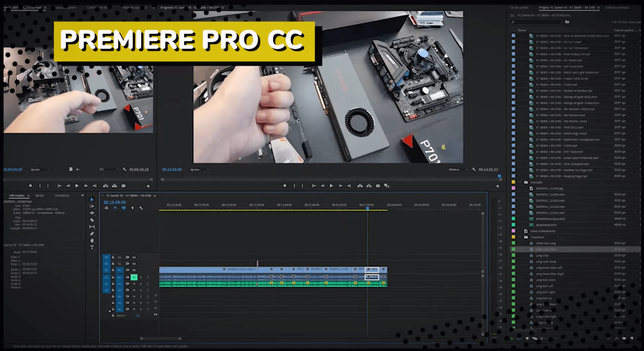This screenshot has width=644, height=351.
Task: Go to In point in Source monitor
Action: (x=59, y=186)
